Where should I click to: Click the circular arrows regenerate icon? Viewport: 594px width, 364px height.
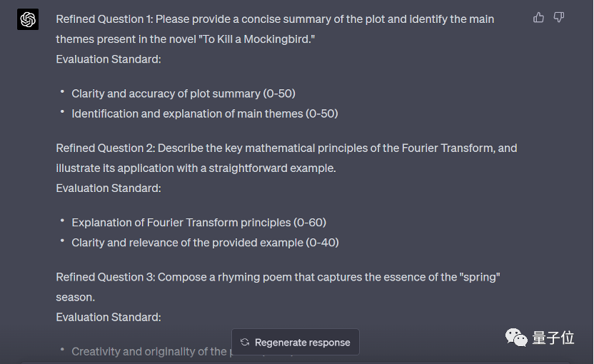pyautogui.click(x=245, y=342)
